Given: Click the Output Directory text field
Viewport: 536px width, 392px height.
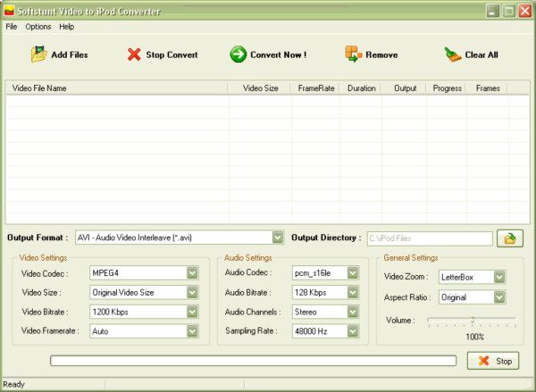Looking at the screenshot, I should (429, 238).
